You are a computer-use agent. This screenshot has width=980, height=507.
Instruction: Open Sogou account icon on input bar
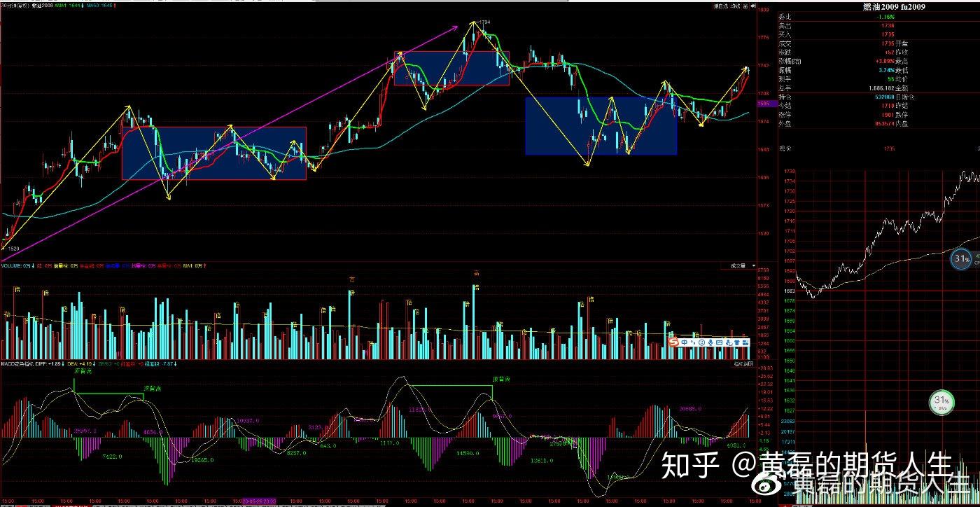[729, 342]
